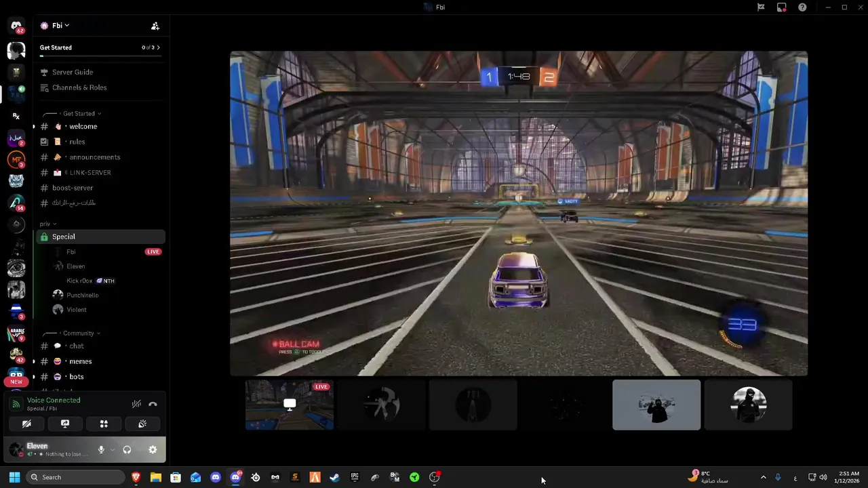Open the weather widget showing 8°C
The width and height of the screenshot is (868, 488).
pos(708,477)
